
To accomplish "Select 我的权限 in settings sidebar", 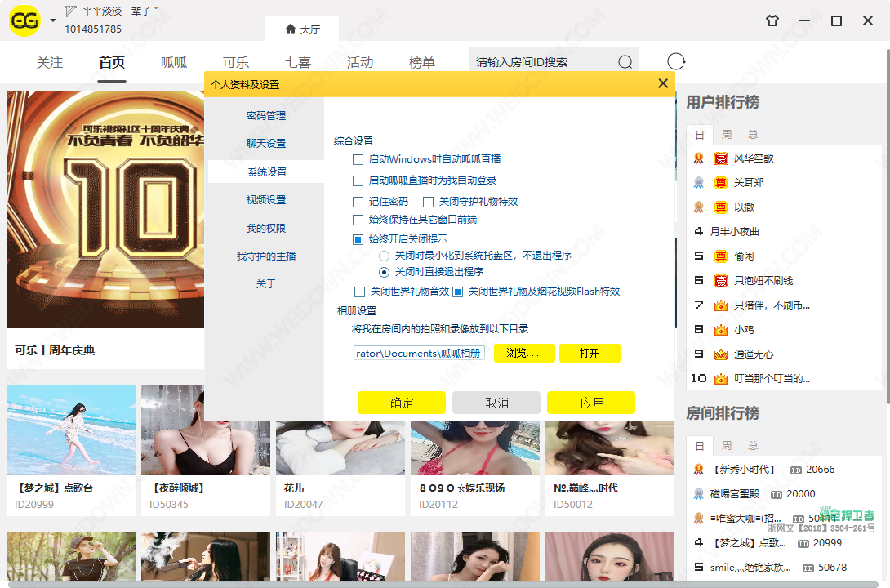I will [266, 228].
